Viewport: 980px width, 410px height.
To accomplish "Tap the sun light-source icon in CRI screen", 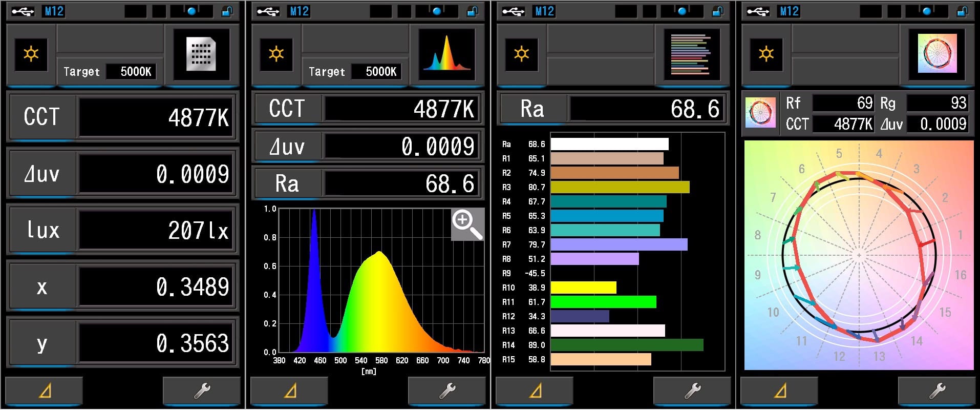I will pyautogui.click(x=522, y=54).
